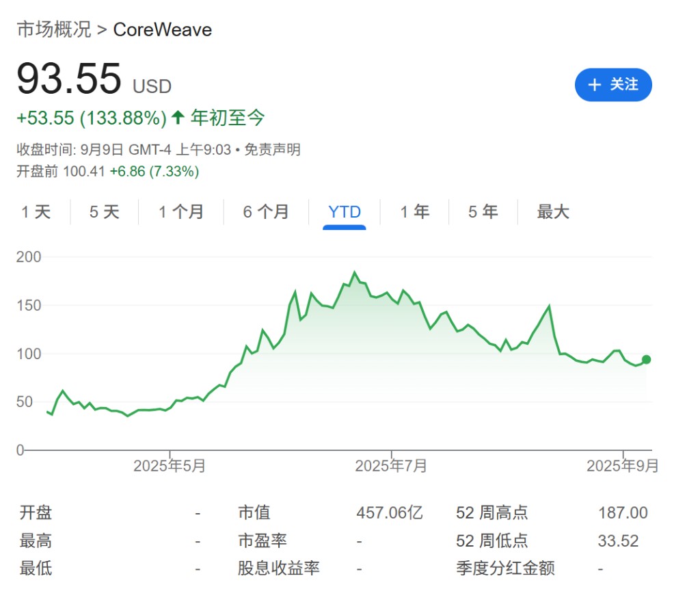
Task: Click the 市盈率 label
Action: pos(262,540)
